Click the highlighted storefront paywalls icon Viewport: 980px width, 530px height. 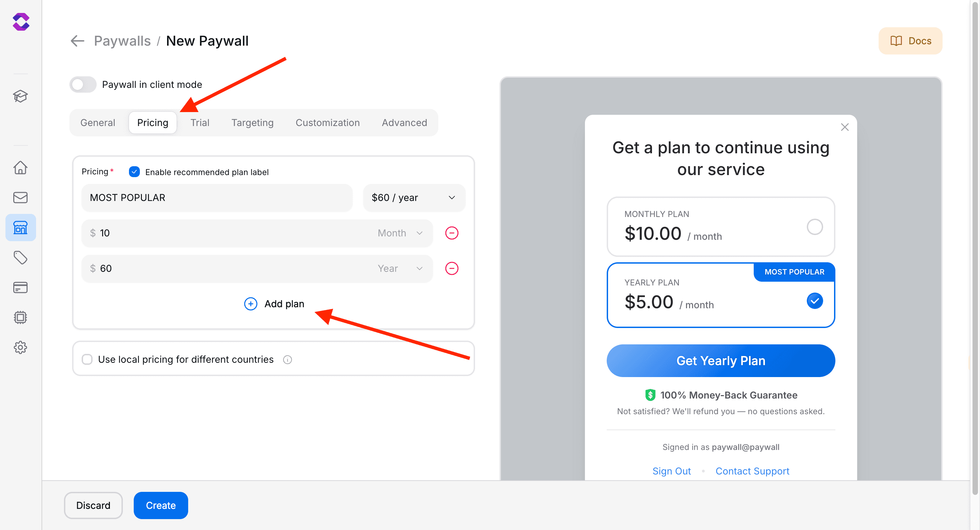[x=20, y=227]
